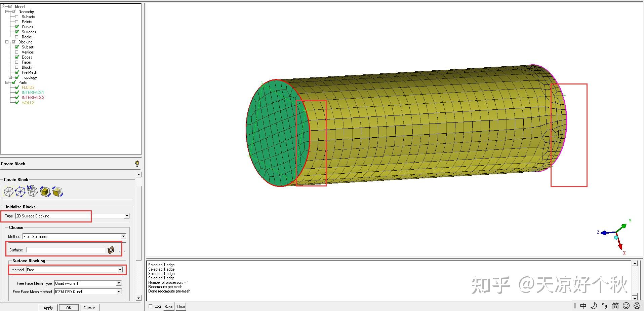Switch IME simplified 简 character icon
This screenshot has width=644, height=311.
tap(615, 306)
